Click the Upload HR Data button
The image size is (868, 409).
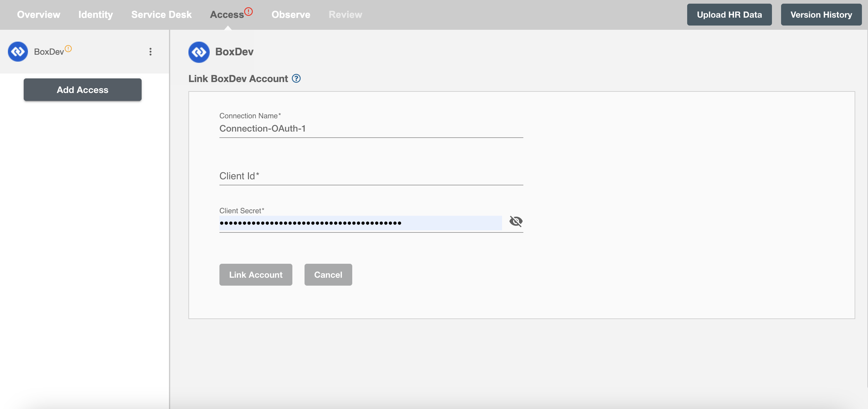coord(729,15)
